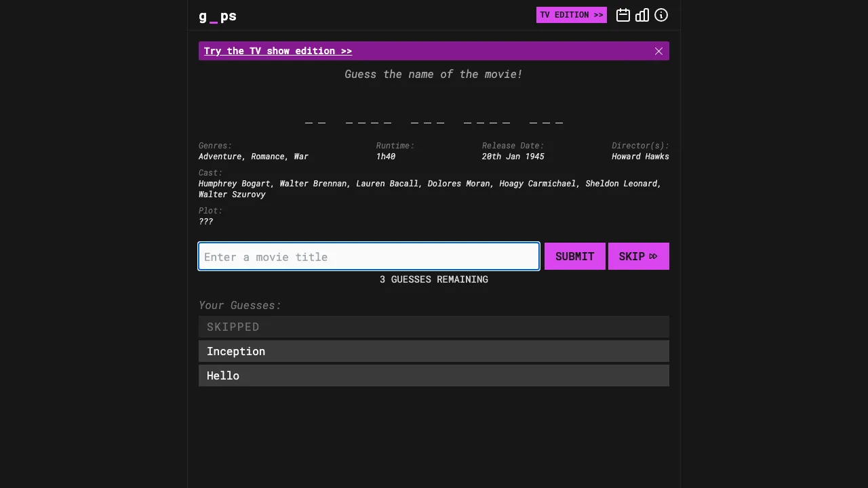The image size is (868, 488).
Task: Skip the current guess
Action: pyautogui.click(x=639, y=256)
